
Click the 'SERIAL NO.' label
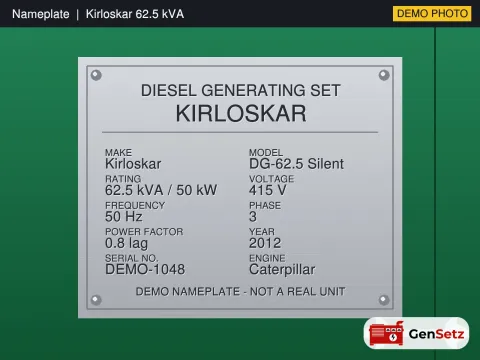point(131,258)
